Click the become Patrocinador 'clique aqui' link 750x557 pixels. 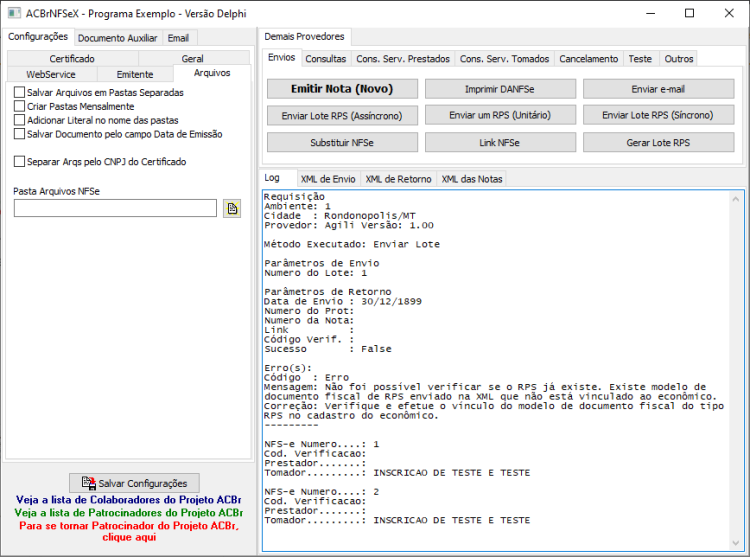[x=129, y=531]
